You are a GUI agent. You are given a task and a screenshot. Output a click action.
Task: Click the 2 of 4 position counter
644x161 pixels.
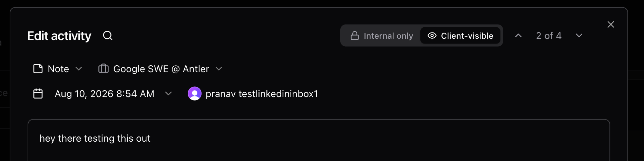549,36
